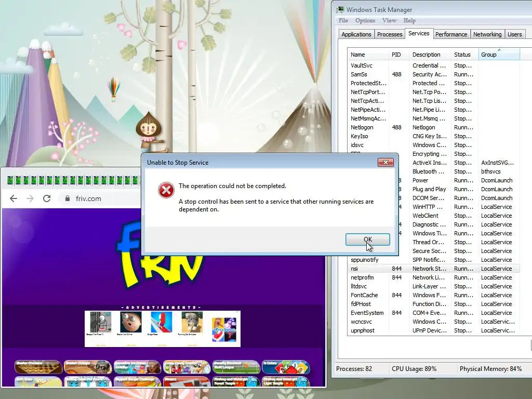Screen dimensions: 532x399
Task: Close the Unable to Stop Service dialog
Action: pos(385,162)
